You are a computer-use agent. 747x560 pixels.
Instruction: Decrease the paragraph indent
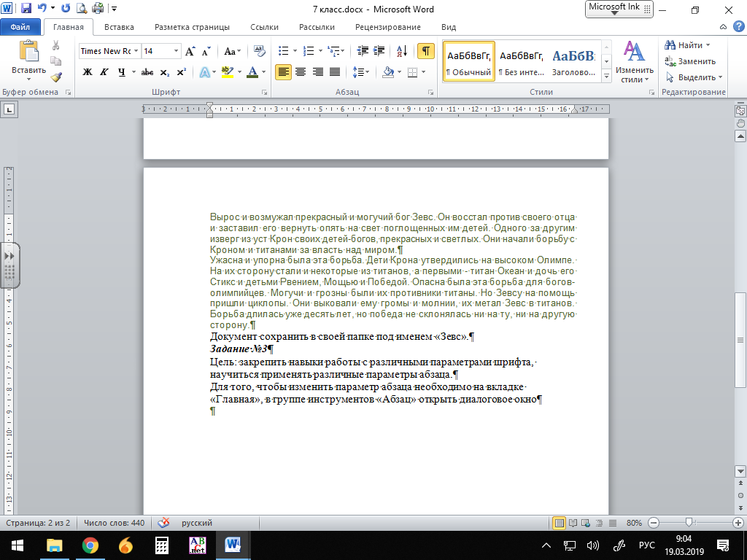coord(363,51)
